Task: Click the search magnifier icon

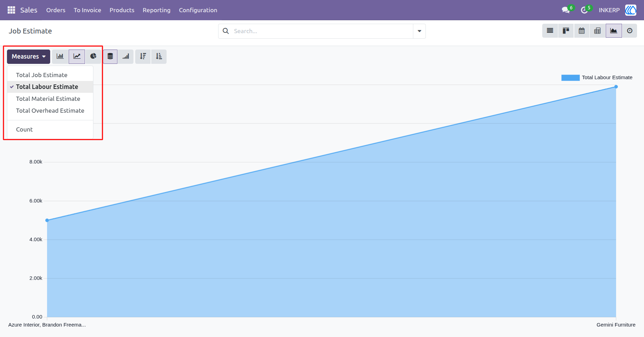Action: tap(226, 31)
